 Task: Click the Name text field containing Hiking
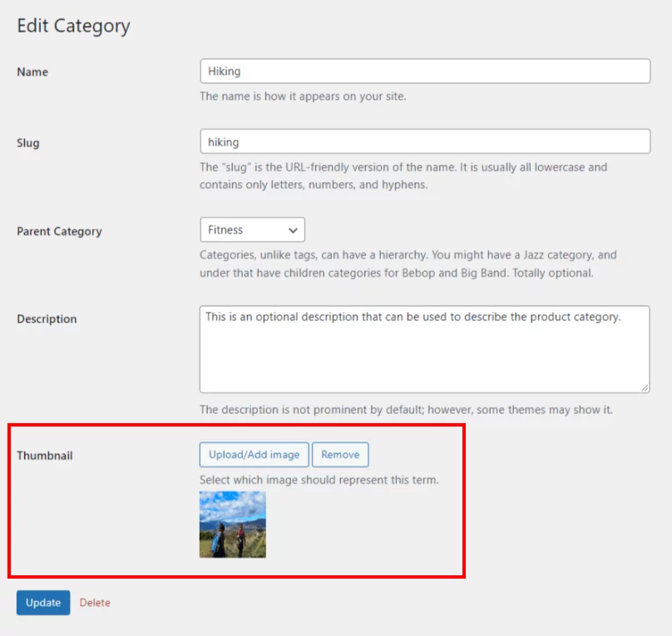pyautogui.click(x=424, y=71)
